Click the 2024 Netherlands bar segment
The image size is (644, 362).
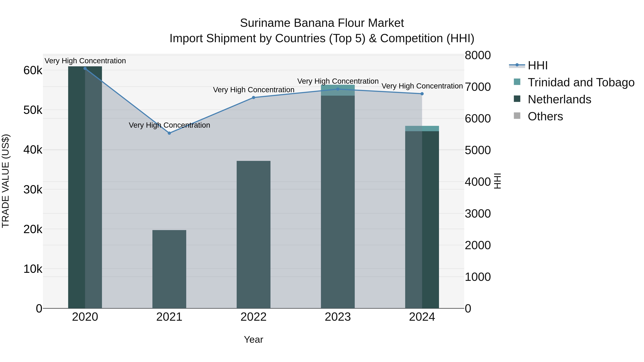tap(422, 220)
